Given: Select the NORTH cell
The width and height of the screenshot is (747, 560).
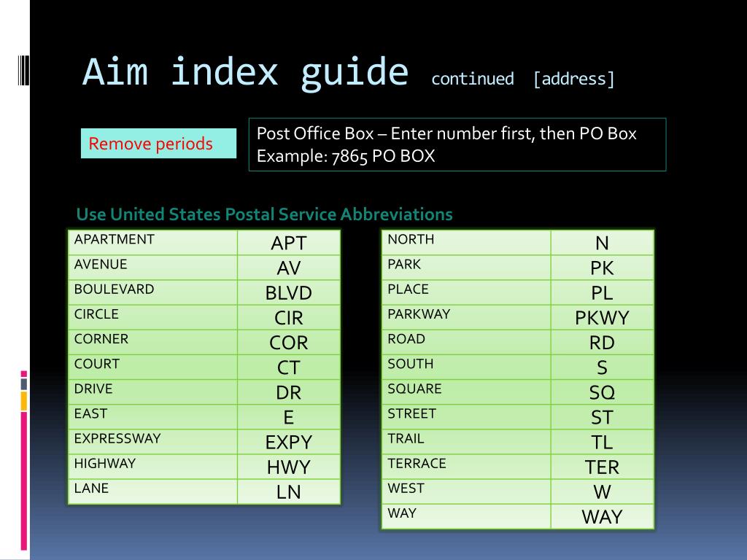Looking at the screenshot, I should point(466,243).
